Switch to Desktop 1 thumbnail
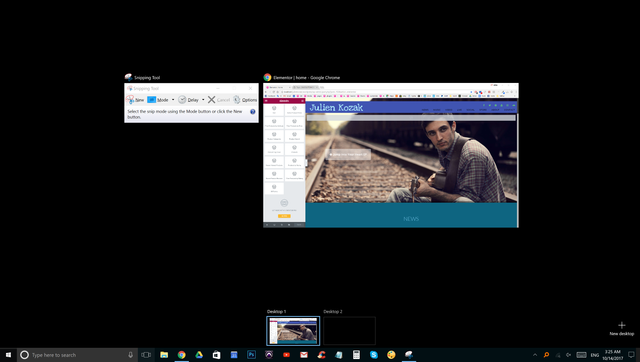 (293, 331)
